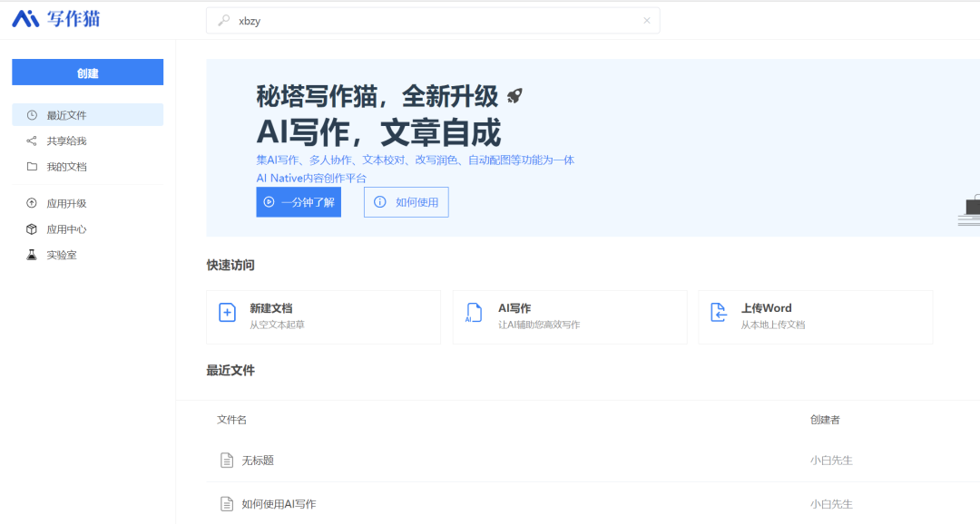Click the clock icon beside 最近文件
980x524 pixels.
[x=32, y=115]
